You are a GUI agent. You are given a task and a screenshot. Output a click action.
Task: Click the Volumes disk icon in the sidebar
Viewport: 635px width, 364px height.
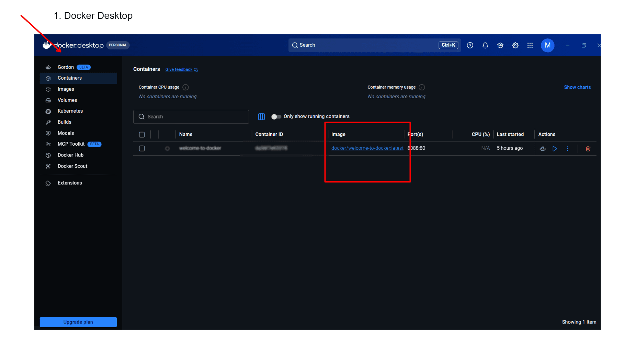click(x=48, y=100)
